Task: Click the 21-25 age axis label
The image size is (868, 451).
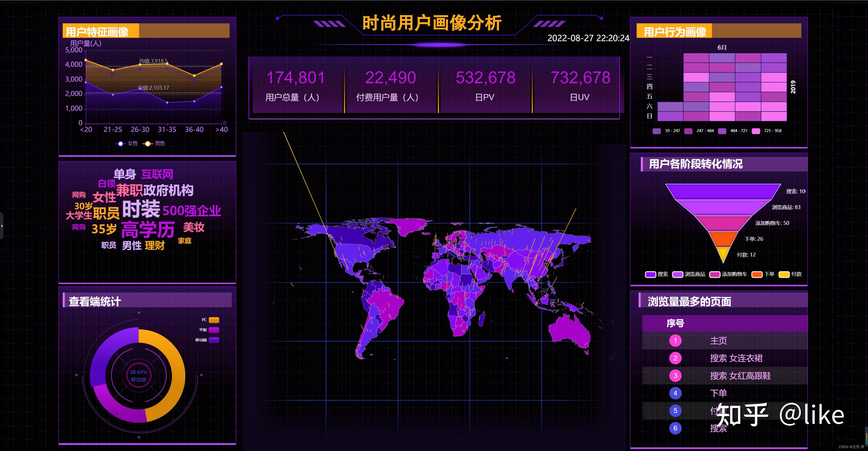Action: tap(113, 129)
